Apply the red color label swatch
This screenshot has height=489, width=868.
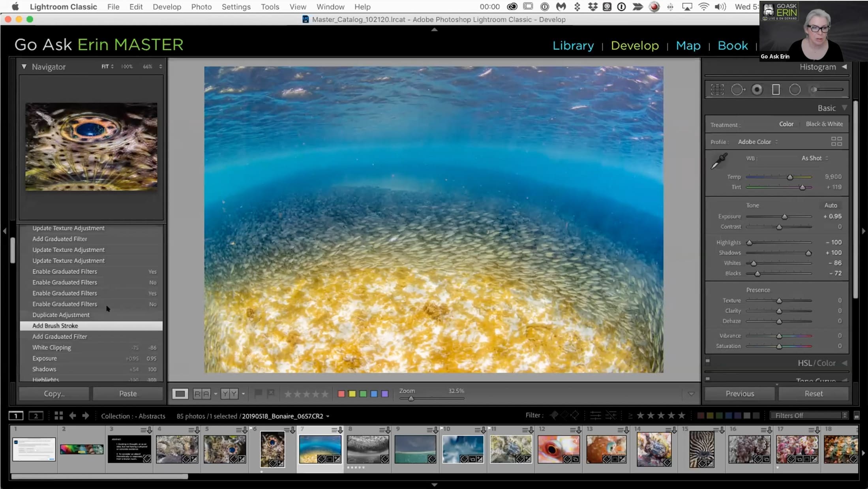click(341, 394)
